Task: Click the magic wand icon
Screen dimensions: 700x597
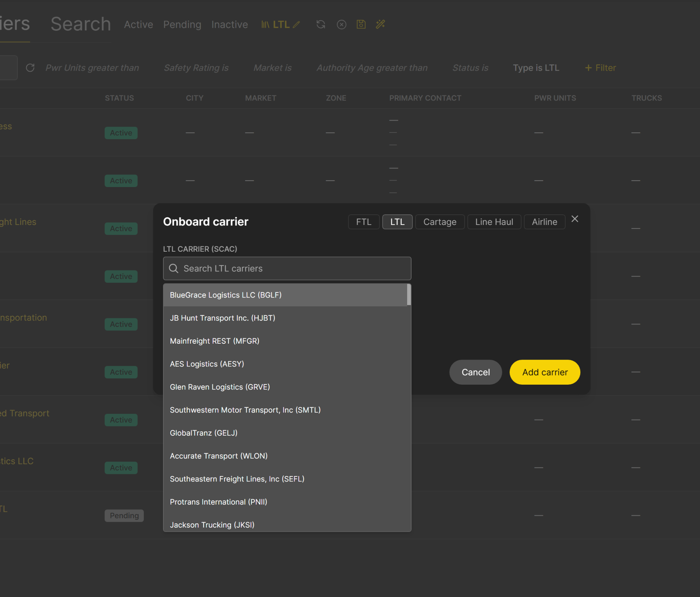Action: [380, 24]
